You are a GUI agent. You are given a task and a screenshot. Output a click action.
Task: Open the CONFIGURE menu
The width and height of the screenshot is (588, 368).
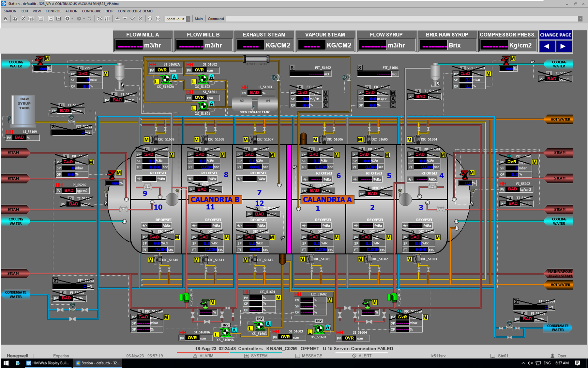(91, 11)
